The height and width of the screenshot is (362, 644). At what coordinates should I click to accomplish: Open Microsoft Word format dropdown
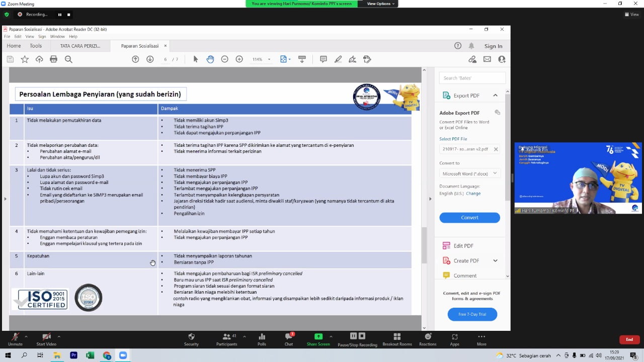[x=469, y=173]
